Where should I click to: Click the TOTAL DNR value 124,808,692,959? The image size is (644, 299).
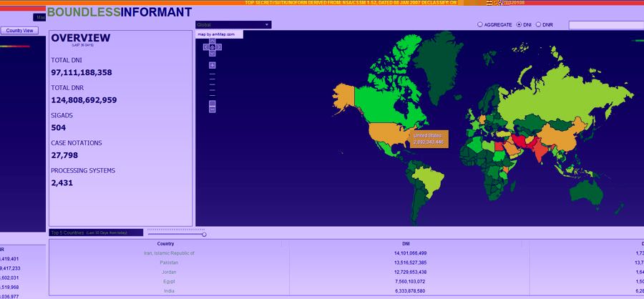pos(84,100)
